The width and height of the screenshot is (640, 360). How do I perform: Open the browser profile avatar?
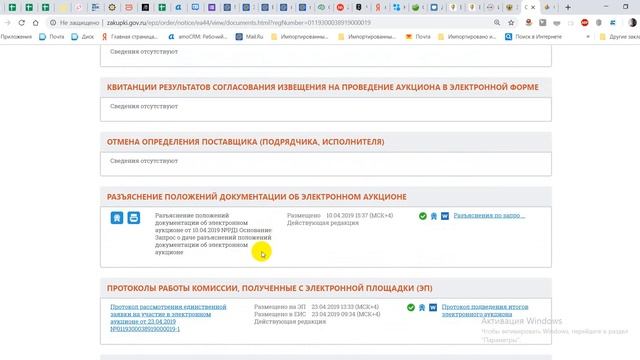(632, 23)
